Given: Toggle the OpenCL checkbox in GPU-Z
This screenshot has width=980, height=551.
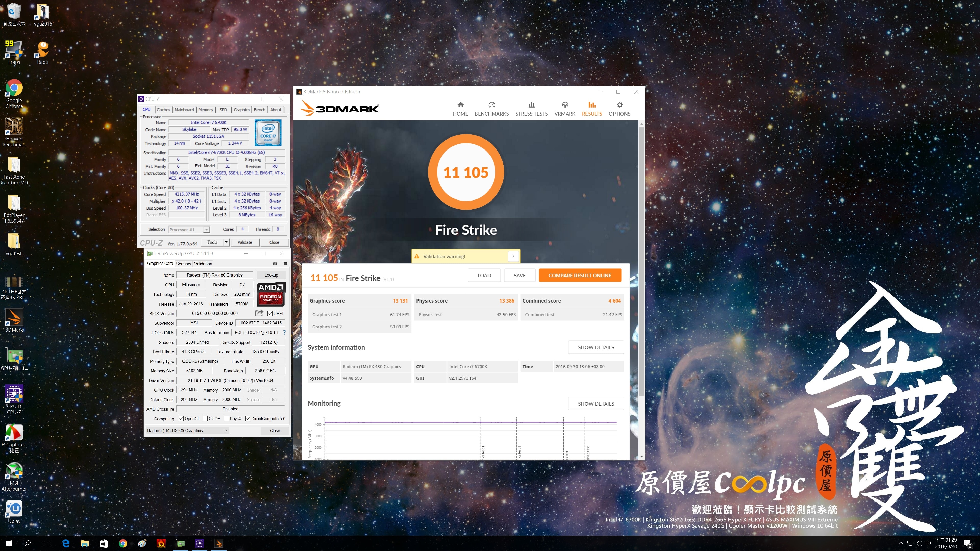Looking at the screenshot, I should [x=181, y=419].
